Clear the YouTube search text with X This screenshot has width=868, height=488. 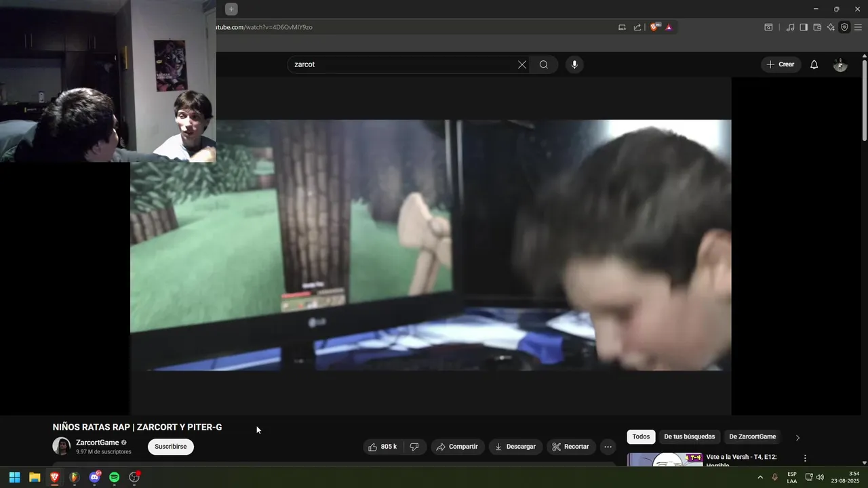coord(522,64)
